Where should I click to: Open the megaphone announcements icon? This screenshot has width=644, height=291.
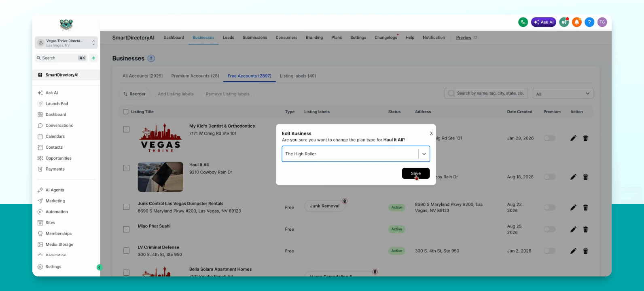tap(564, 22)
